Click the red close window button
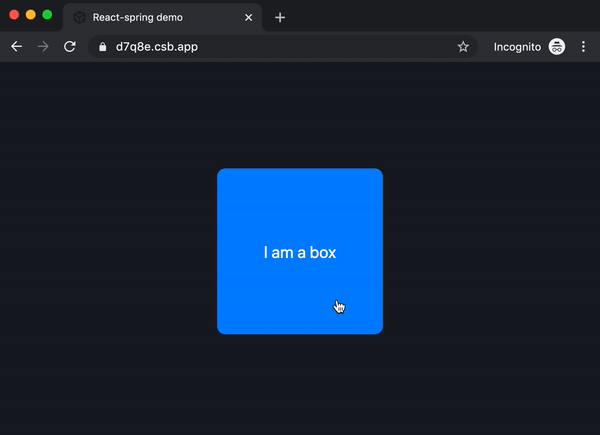The image size is (600, 435). point(14,15)
